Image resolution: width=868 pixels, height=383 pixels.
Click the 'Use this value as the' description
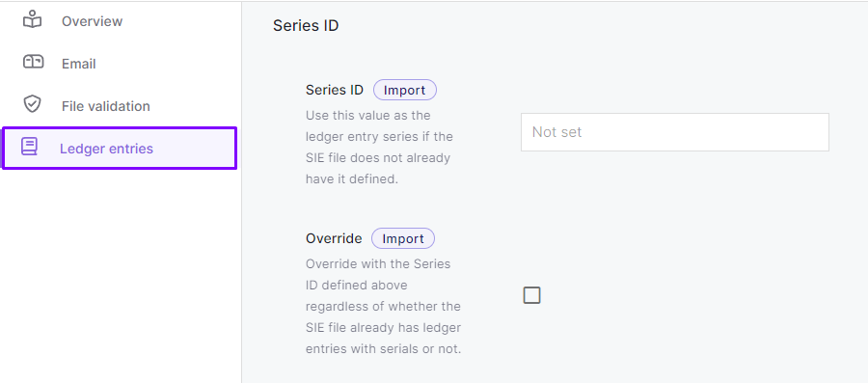[368, 116]
